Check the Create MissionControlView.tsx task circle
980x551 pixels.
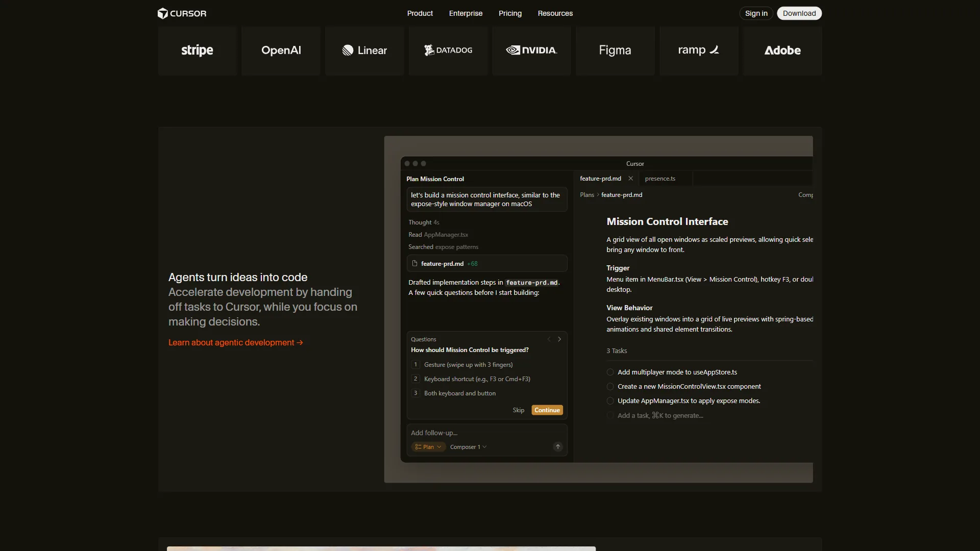tap(610, 387)
